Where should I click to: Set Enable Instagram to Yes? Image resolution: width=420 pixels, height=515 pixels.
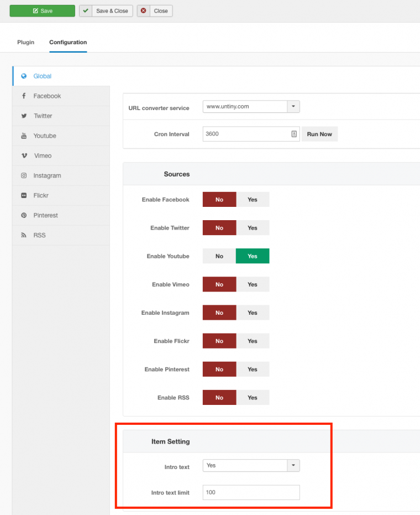pyautogui.click(x=253, y=313)
